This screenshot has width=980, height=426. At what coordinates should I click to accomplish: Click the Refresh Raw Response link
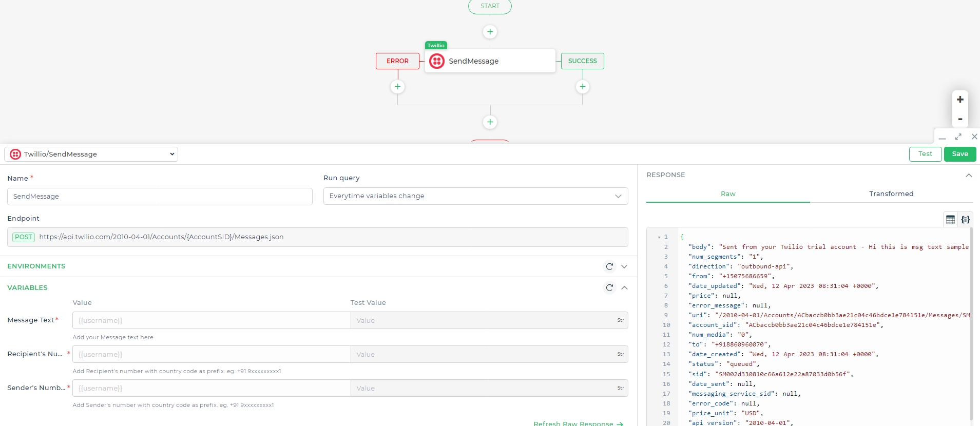tap(578, 423)
